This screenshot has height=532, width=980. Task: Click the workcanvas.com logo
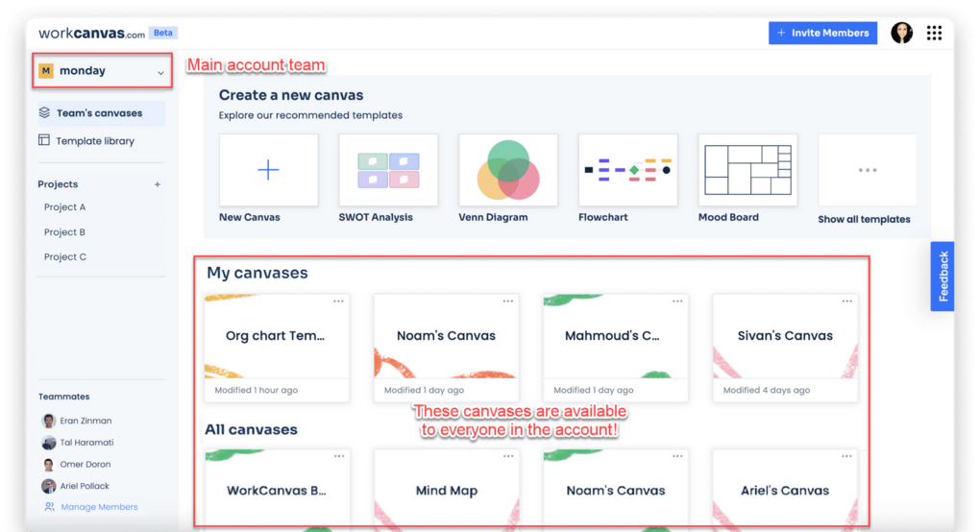point(92,33)
